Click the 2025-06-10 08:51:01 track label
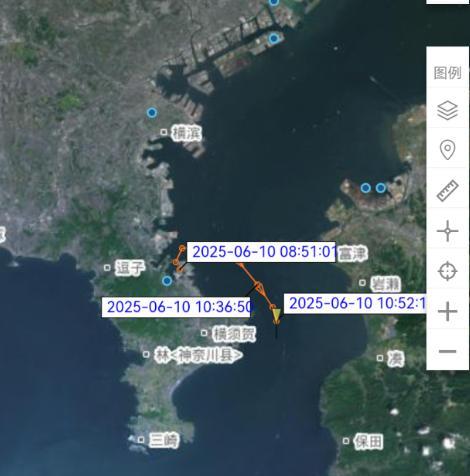470x476 pixels. 261,252
